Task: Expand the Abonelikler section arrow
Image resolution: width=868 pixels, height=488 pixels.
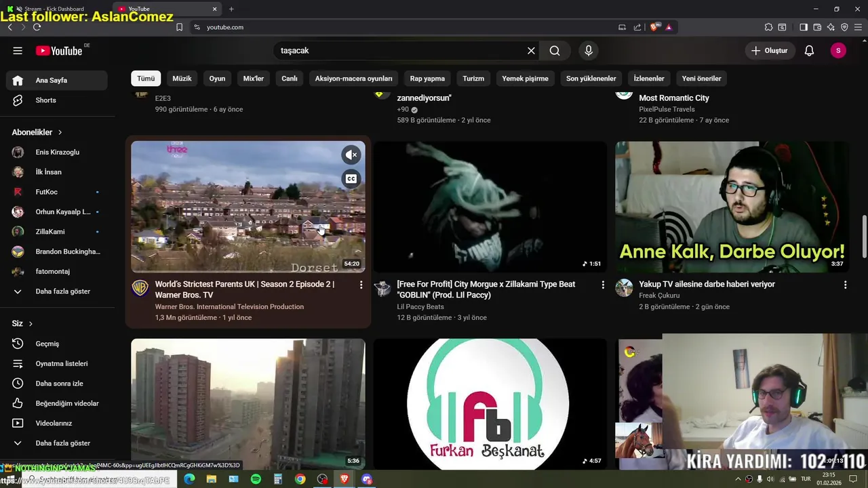Action: point(60,132)
